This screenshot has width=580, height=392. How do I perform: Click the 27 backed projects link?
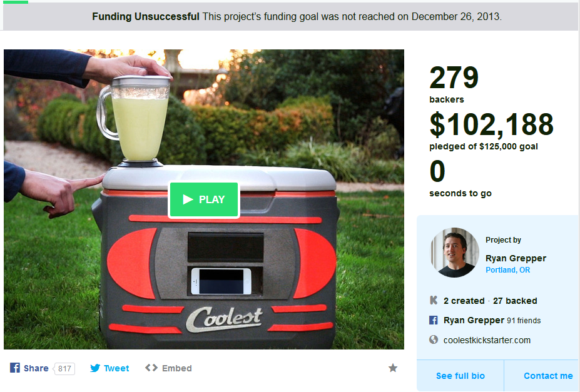pyautogui.click(x=515, y=301)
